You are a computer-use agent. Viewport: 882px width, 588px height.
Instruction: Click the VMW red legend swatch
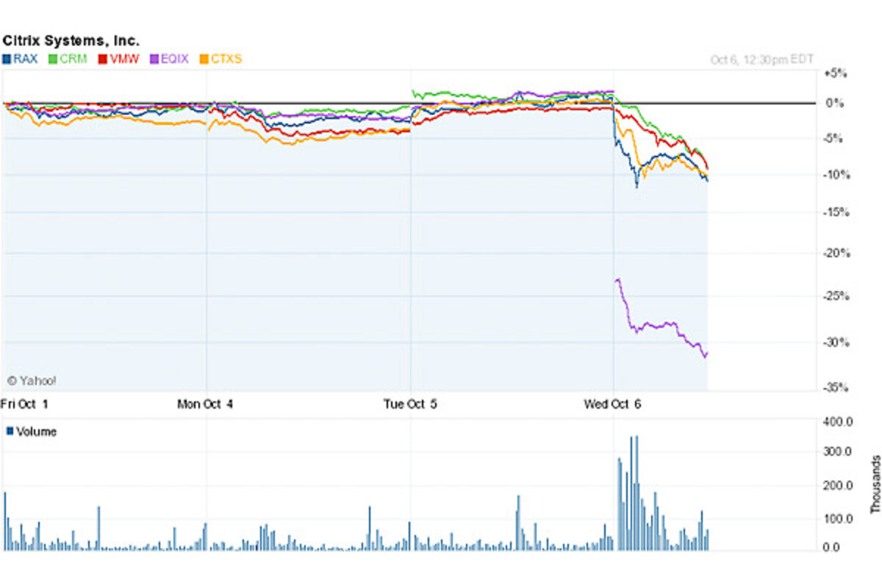click(104, 59)
